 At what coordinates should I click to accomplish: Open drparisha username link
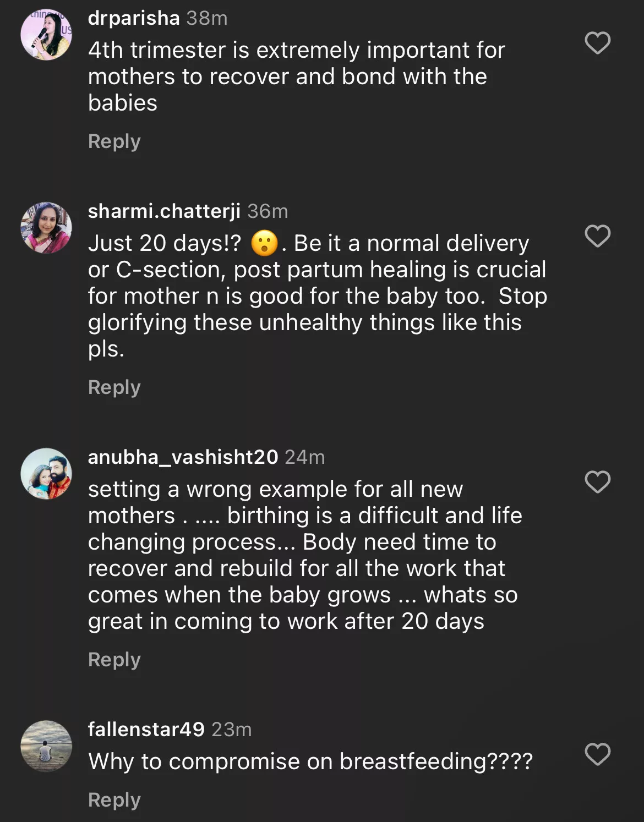(x=134, y=18)
